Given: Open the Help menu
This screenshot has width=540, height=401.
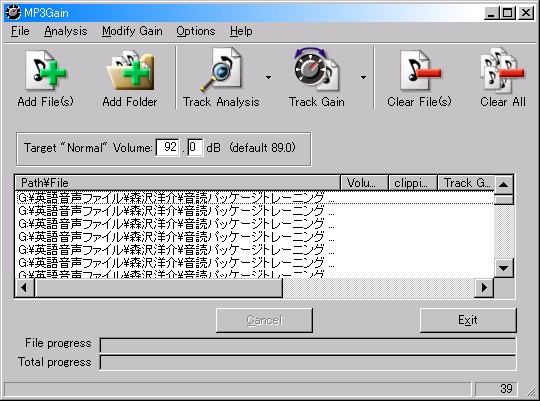Looking at the screenshot, I should pyautogui.click(x=241, y=31).
